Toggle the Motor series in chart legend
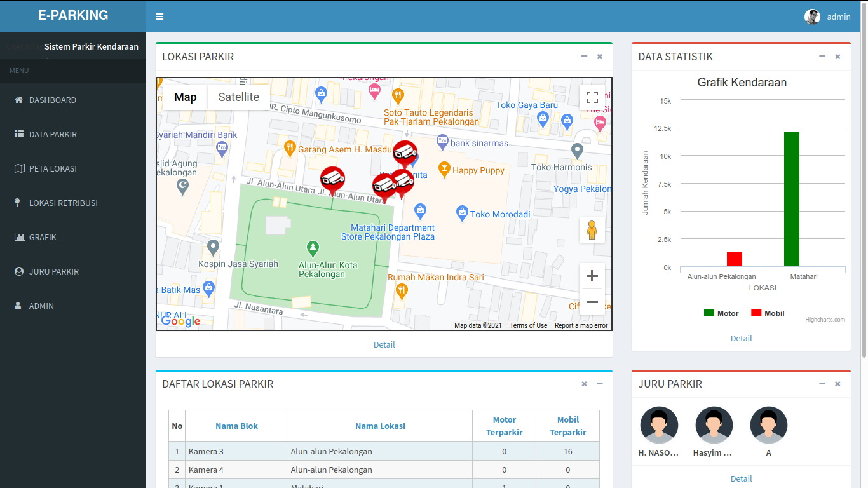This screenshot has width=868, height=488. pyautogui.click(x=721, y=313)
